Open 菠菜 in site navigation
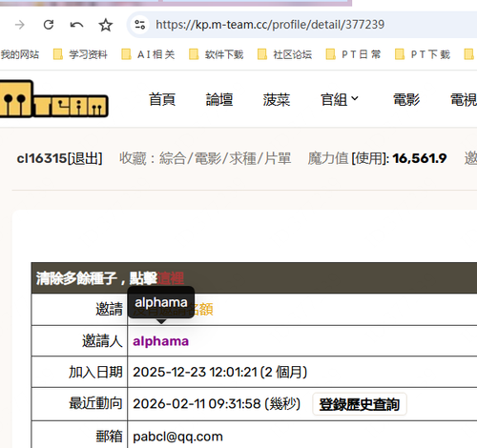This screenshot has width=477, height=448. coord(277,99)
